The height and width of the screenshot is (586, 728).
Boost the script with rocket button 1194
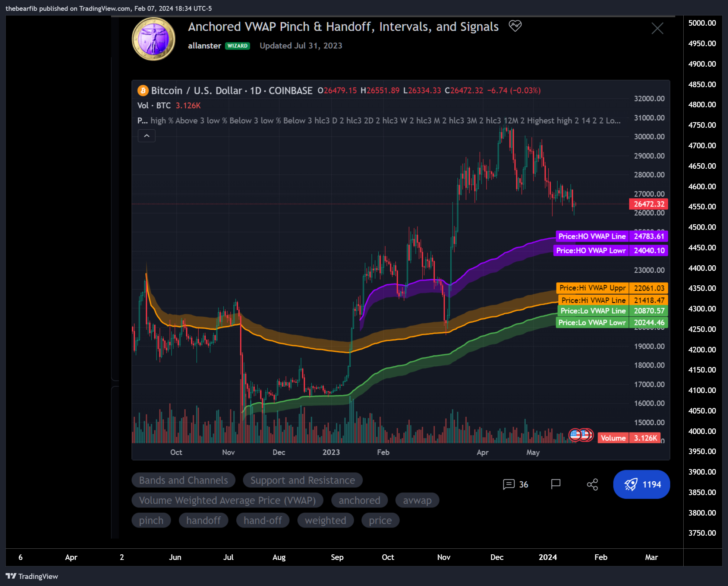pos(642,484)
